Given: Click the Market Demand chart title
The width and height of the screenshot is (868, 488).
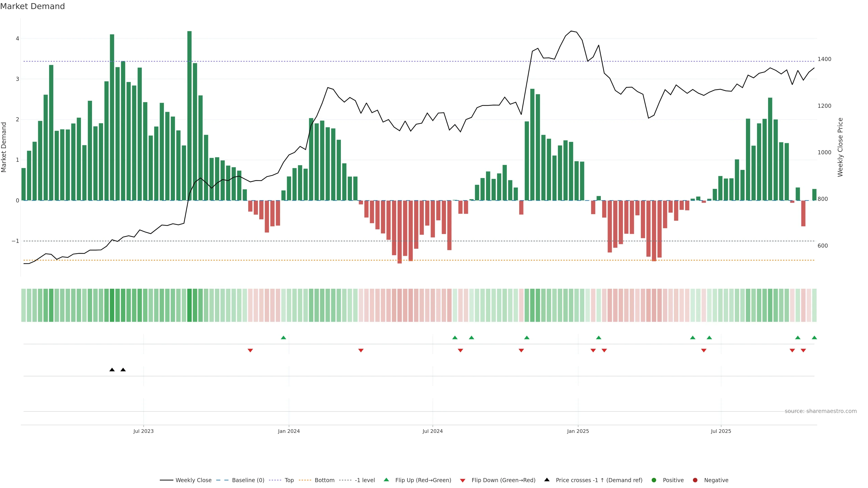Looking at the screenshot, I should click(x=32, y=6).
